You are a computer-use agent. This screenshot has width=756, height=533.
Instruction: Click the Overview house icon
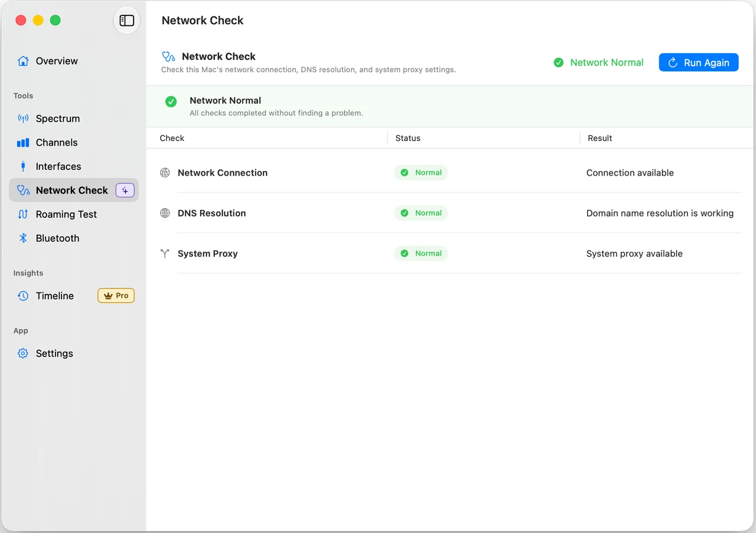[x=23, y=61]
